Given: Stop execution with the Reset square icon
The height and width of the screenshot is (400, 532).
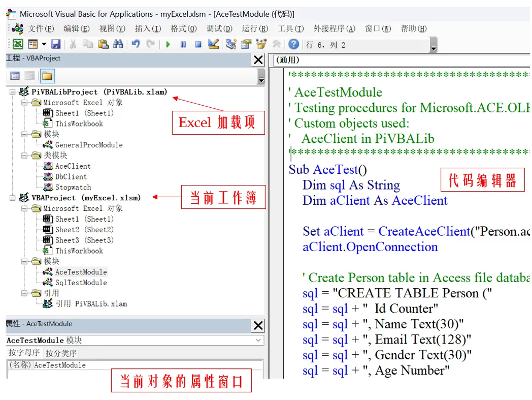Looking at the screenshot, I should pyautogui.click(x=198, y=45).
